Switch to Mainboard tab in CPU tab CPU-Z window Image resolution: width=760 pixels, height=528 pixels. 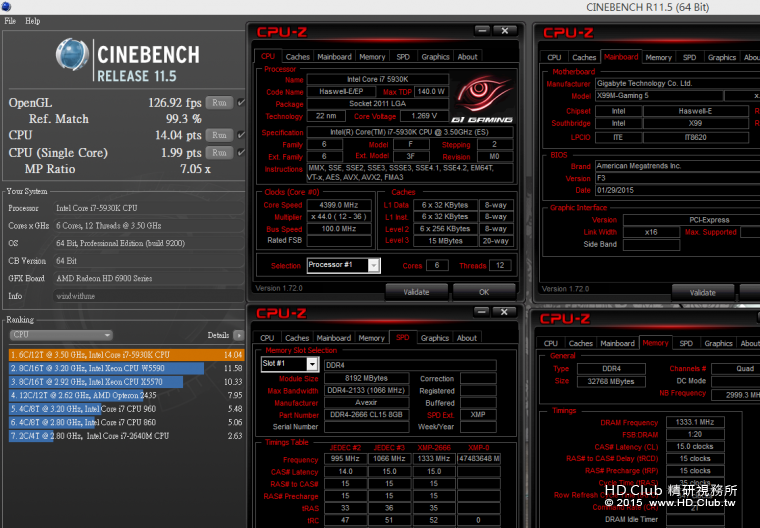pos(334,57)
